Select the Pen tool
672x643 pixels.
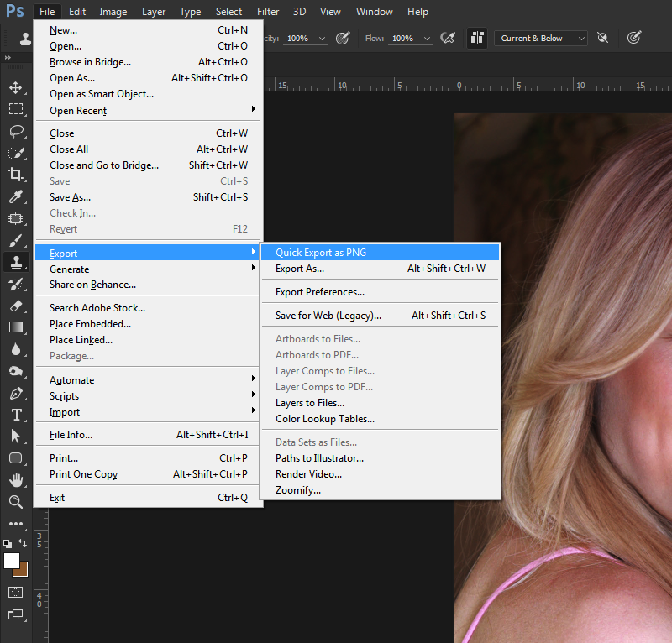[15, 393]
